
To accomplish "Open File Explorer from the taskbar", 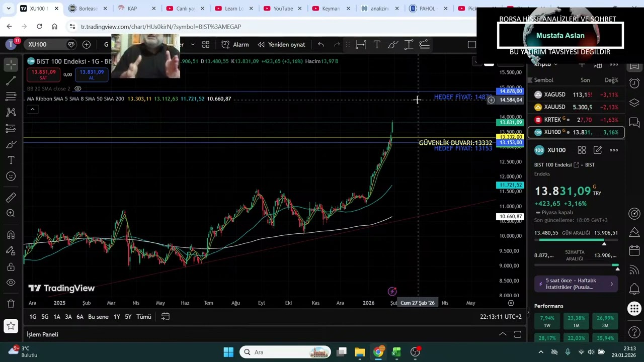I will [360, 352].
